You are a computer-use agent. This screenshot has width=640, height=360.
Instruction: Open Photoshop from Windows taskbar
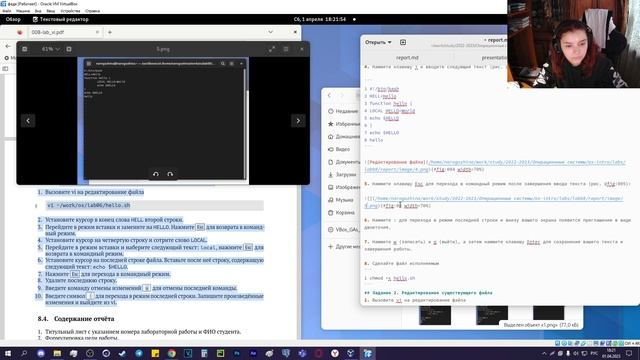237,353
